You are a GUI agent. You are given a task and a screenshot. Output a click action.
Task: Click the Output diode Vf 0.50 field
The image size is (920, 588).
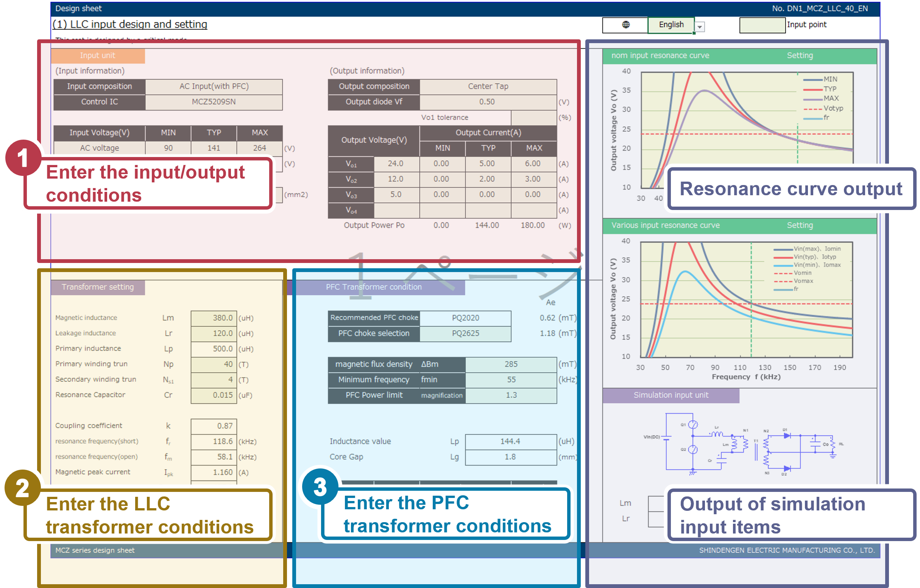(487, 102)
